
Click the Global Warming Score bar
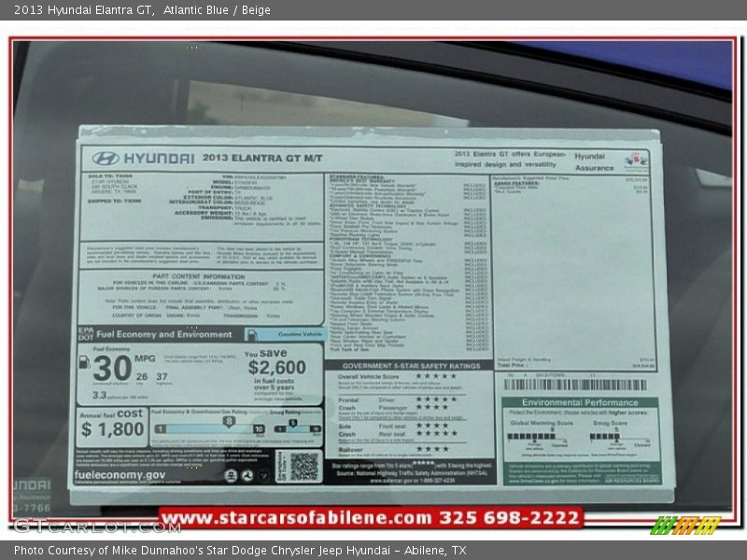click(531, 436)
